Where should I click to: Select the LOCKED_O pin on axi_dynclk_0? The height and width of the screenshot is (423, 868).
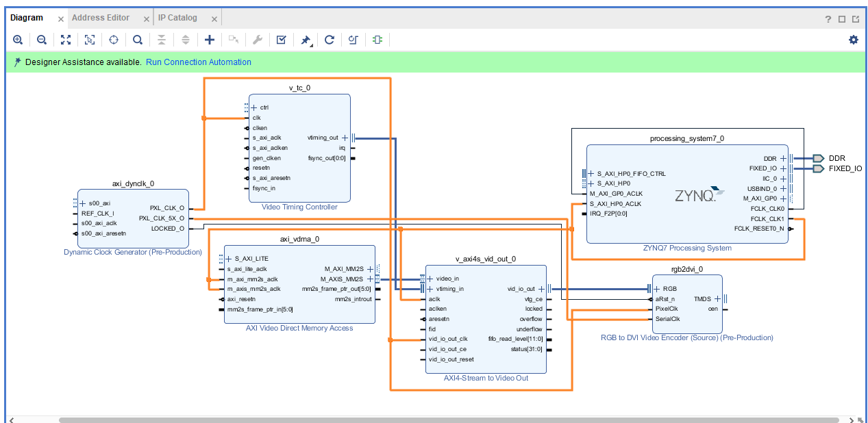coord(167,229)
